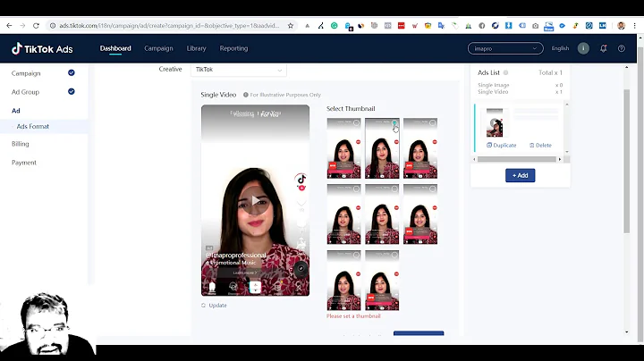644x361 pixels.
Task: Click the 'Please set a thumbnail' warning text
Action: point(353,316)
